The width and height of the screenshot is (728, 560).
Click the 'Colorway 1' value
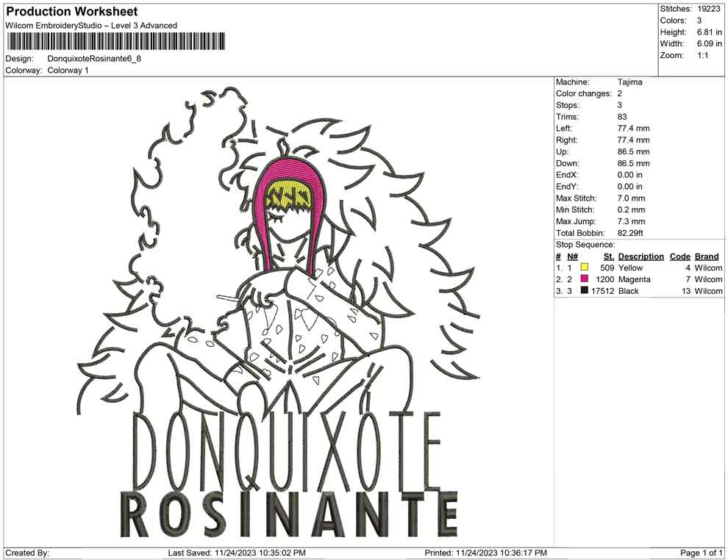pyautogui.click(x=68, y=71)
